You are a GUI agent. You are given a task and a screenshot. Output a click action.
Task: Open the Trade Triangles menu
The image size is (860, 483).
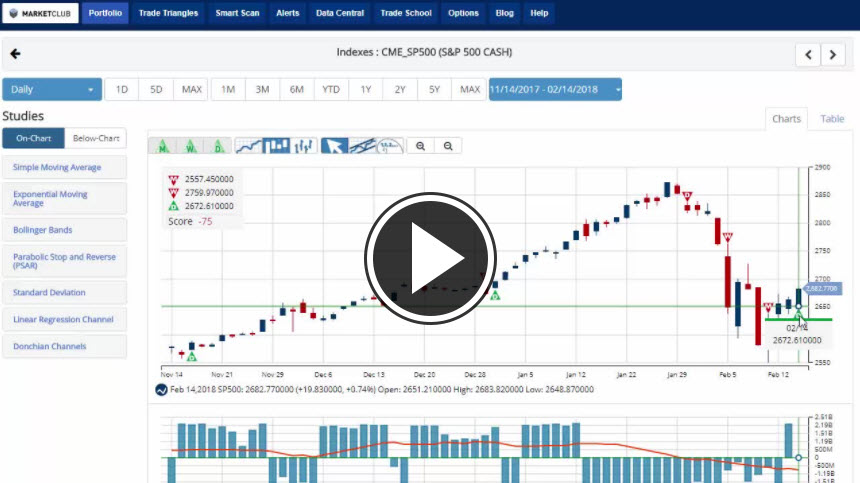168,14
